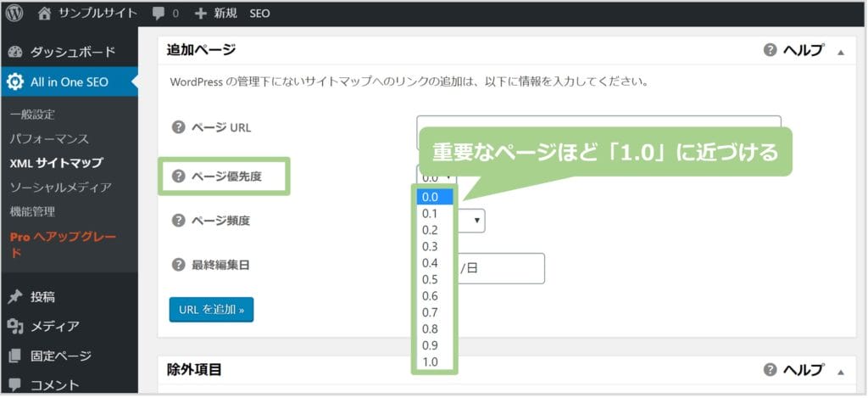Click help icon next to 最終編集日
Viewport: 868px width, 398px height.
(x=178, y=265)
